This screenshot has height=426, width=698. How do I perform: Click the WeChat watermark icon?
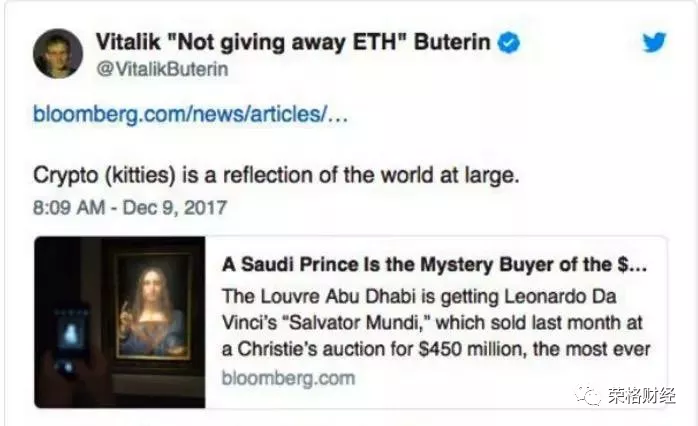pos(588,395)
